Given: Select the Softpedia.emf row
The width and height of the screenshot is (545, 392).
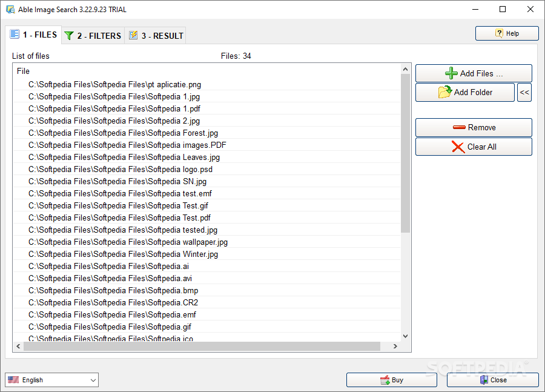Looking at the screenshot, I should click(x=207, y=315).
